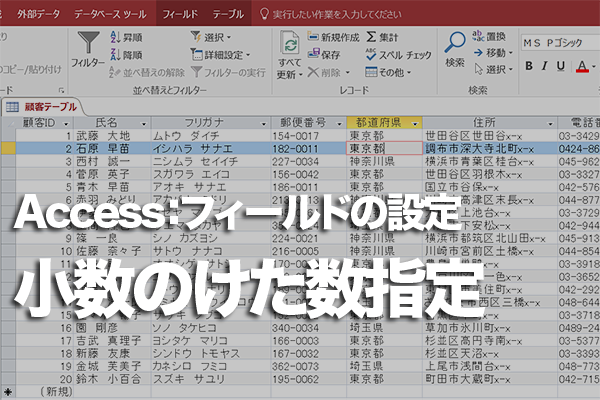Switch to the データベース ツール tab

tap(110, 14)
